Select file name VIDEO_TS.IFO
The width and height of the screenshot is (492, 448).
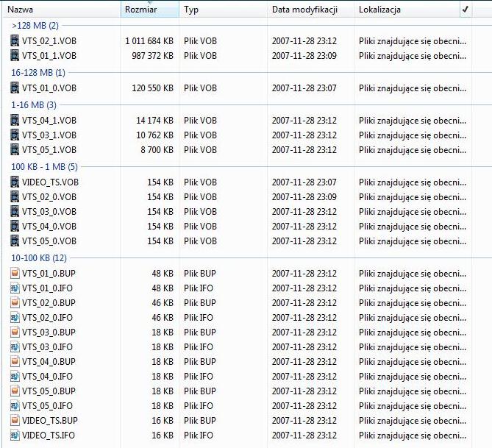coord(49,435)
